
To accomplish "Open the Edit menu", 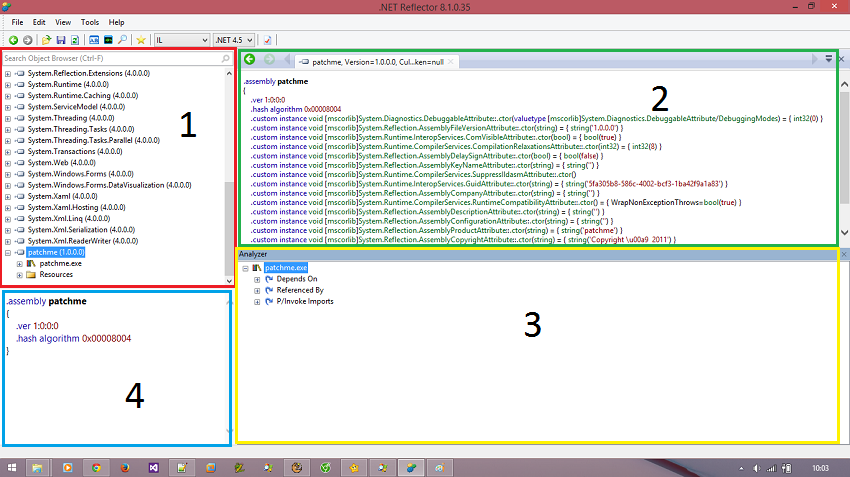I will pos(39,22).
